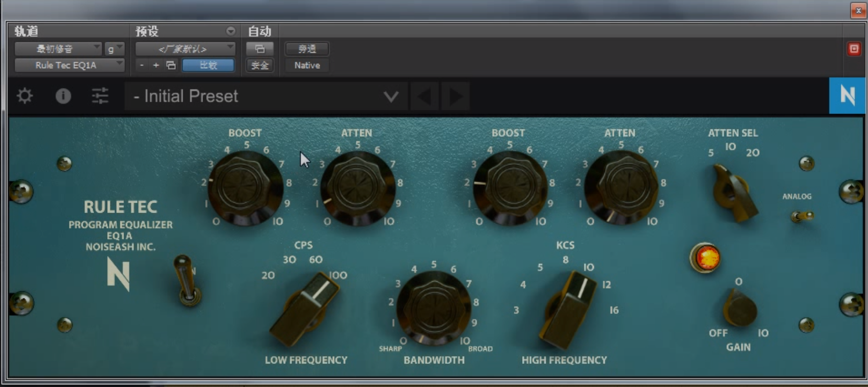This screenshot has height=387, width=868.
Task: Toggle the 比较 compare button
Action: coord(208,65)
